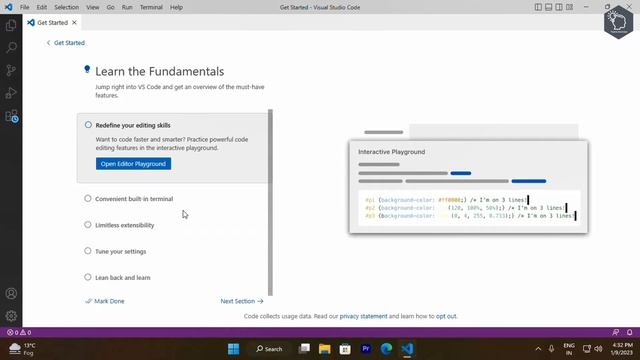Open the Edit menu
This screenshot has height=360, width=640.
coord(42,7)
